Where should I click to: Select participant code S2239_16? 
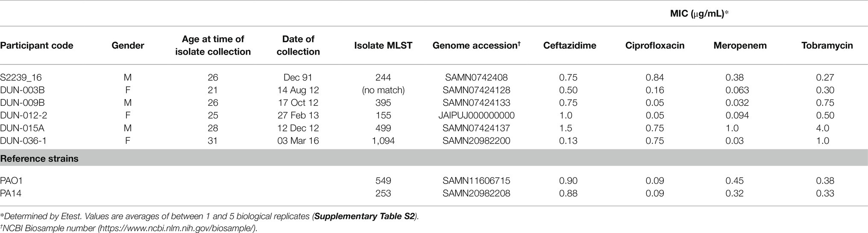coord(21,78)
